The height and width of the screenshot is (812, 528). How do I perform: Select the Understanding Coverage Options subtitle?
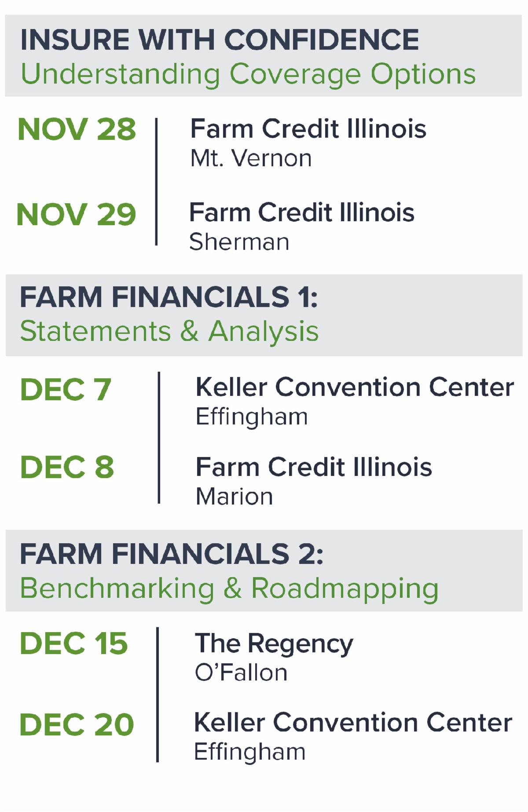pos(248,74)
